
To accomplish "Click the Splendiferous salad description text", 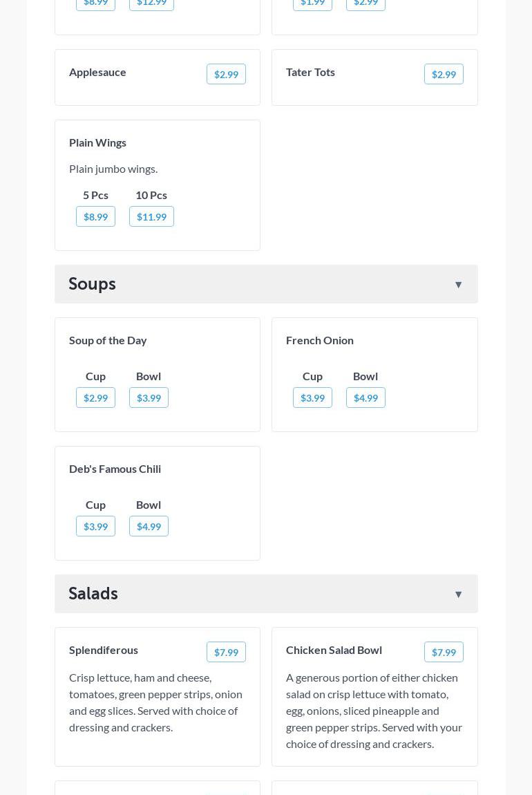I will (x=155, y=702).
